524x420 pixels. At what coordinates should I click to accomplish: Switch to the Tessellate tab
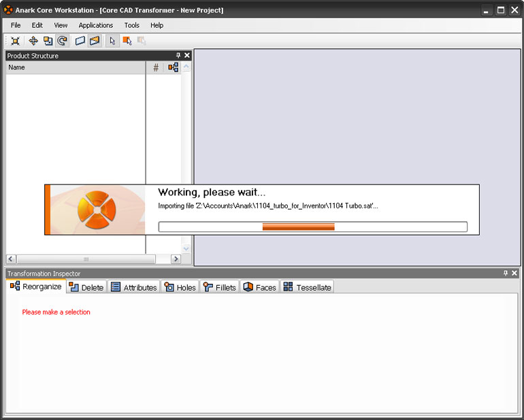pos(307,287)
